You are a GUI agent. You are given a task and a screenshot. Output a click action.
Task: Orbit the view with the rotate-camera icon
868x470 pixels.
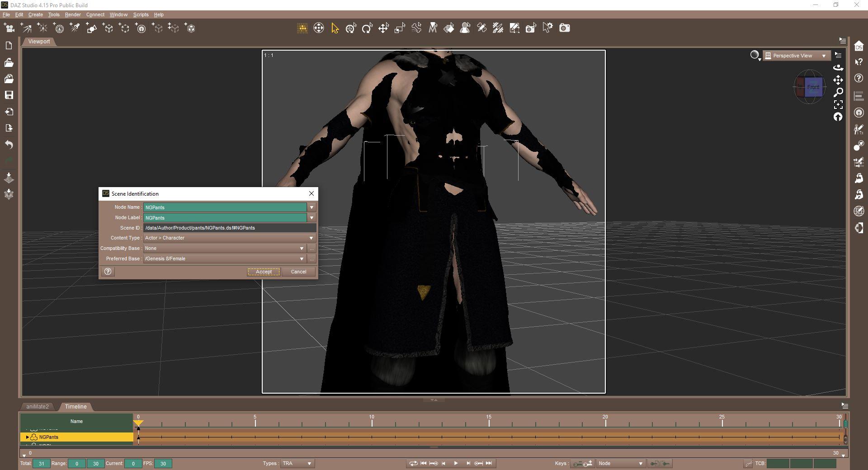838,68
